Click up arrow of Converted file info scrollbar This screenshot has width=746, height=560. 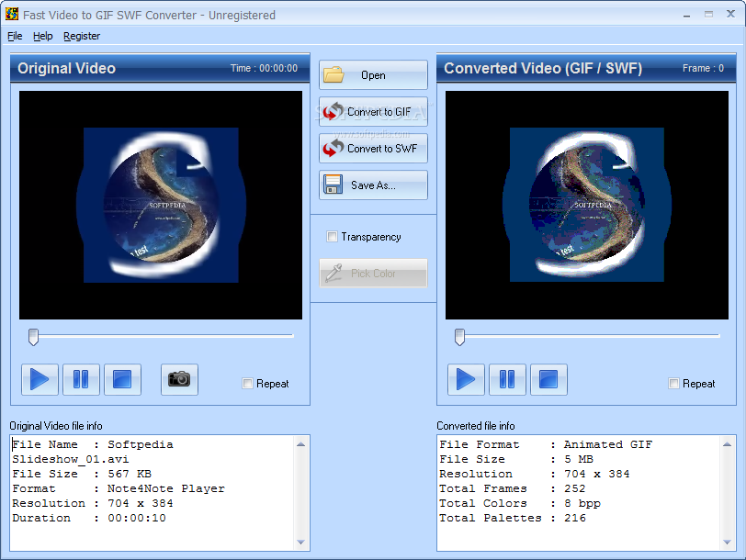(x=727, y=444)
